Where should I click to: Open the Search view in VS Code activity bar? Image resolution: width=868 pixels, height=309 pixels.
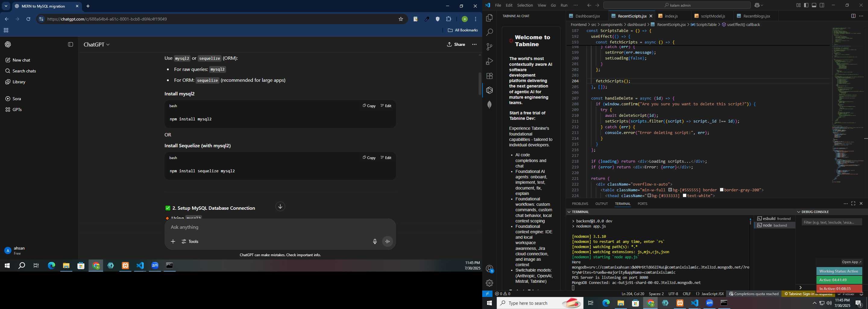[489, 32]
